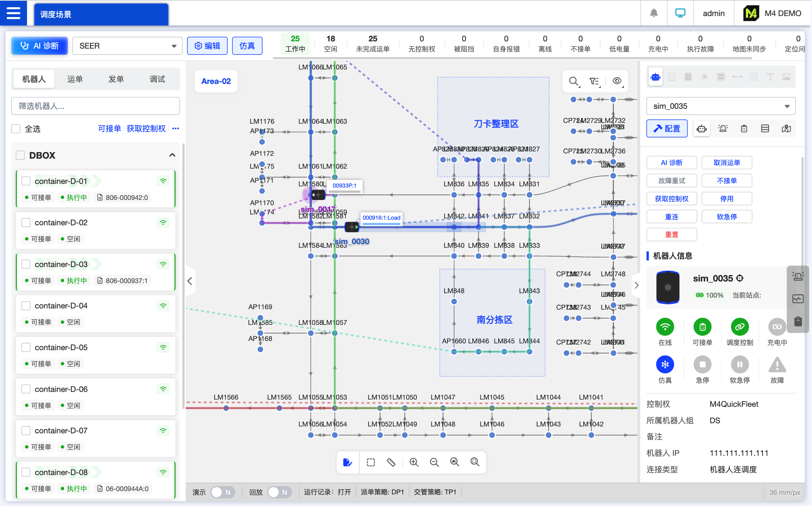Click the 获取控制权 link in robot list
This screenshot has width=812, height=506.
[146, 129]
